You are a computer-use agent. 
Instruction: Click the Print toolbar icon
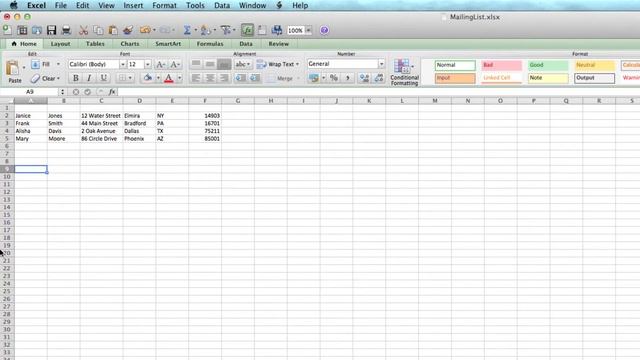[x=66, y=30]
